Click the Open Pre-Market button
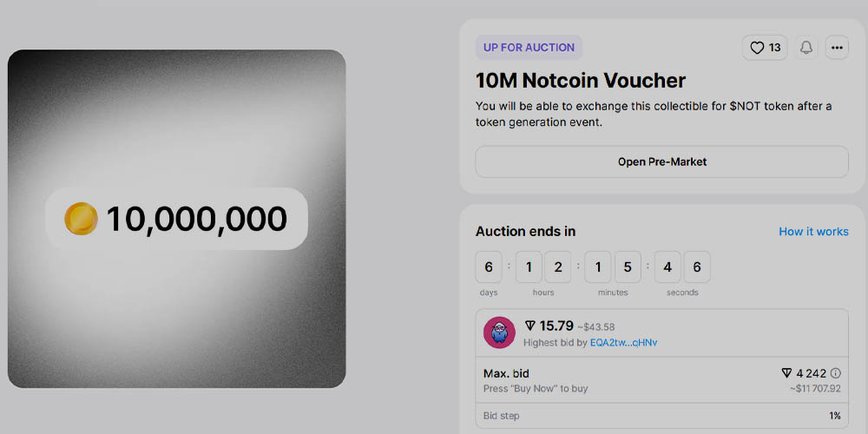868x434 pixels. (661, 161)
